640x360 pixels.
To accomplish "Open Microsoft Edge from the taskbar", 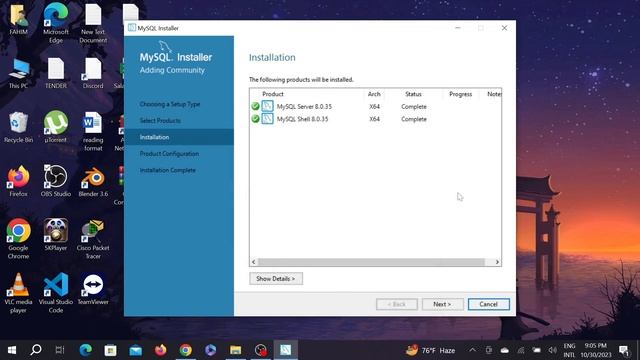I will pyautogui.click(x=86, y=350).
